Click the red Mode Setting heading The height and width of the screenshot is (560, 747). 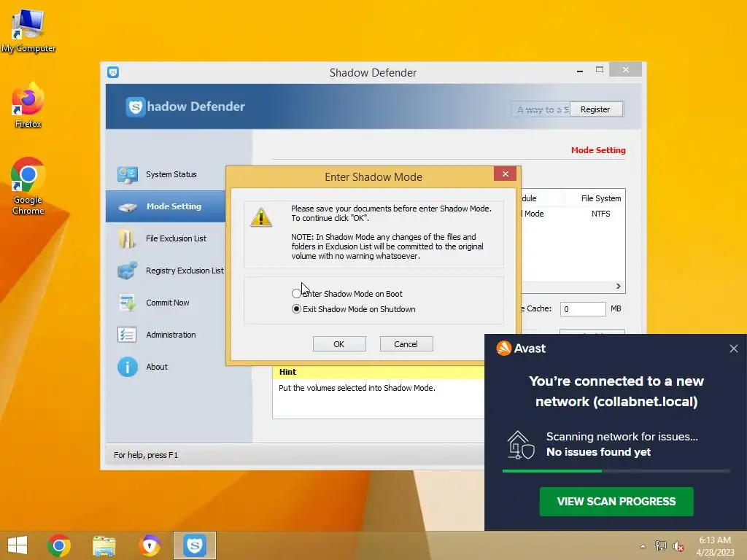598,150
